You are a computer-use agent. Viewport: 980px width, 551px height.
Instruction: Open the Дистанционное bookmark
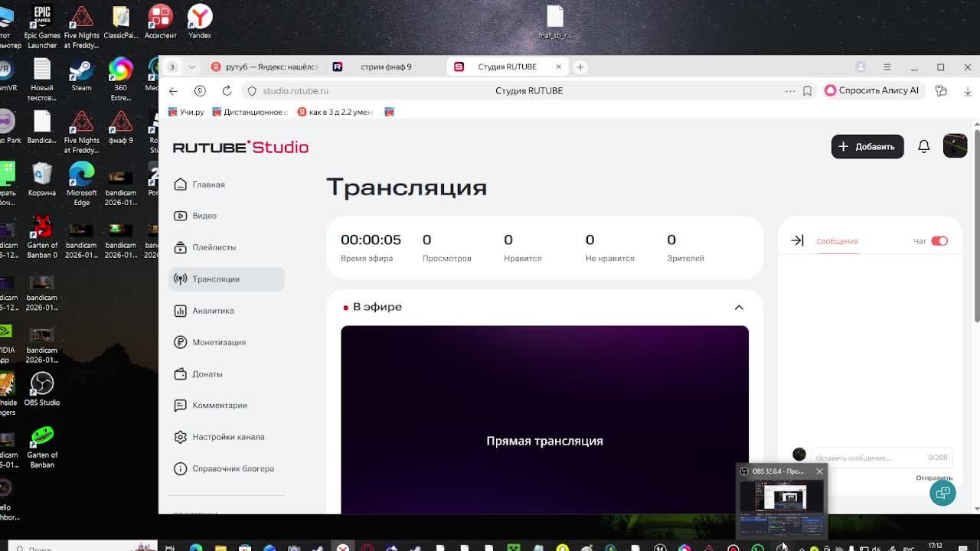pos(250,112)
